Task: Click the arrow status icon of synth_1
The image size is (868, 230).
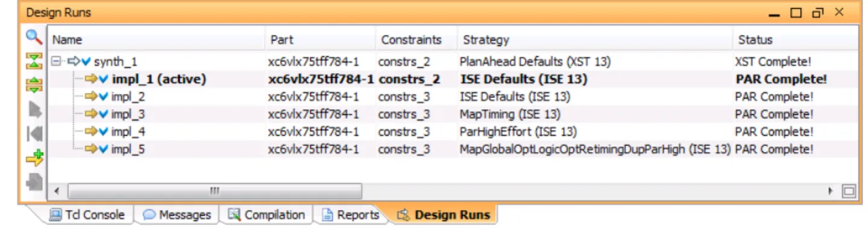Action: click(x=74, y=61)
